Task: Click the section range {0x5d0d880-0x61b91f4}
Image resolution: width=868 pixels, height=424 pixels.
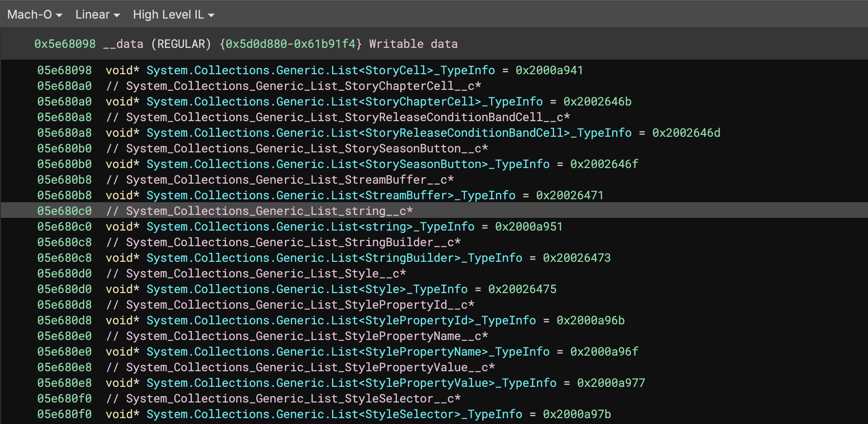Action: point(290,44)
